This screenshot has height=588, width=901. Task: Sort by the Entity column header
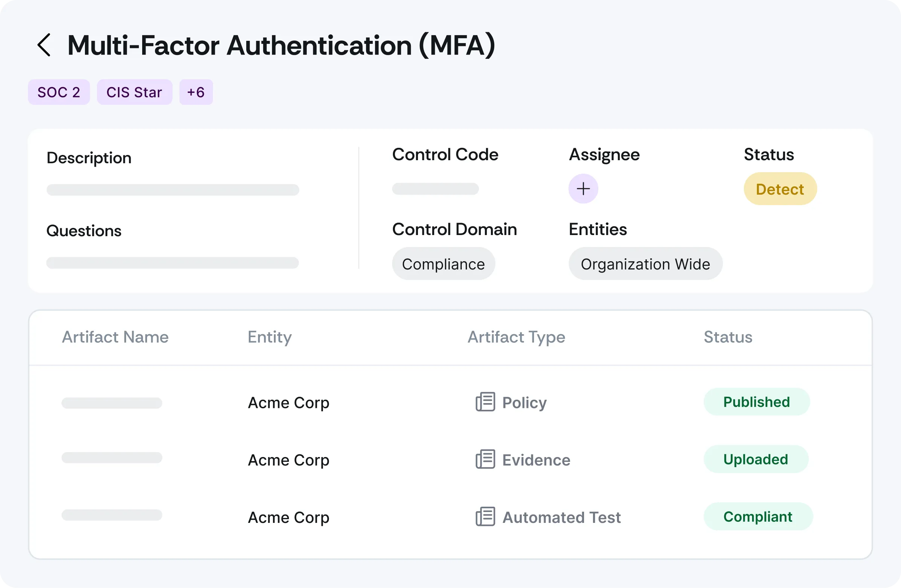[x=269, y=337]
